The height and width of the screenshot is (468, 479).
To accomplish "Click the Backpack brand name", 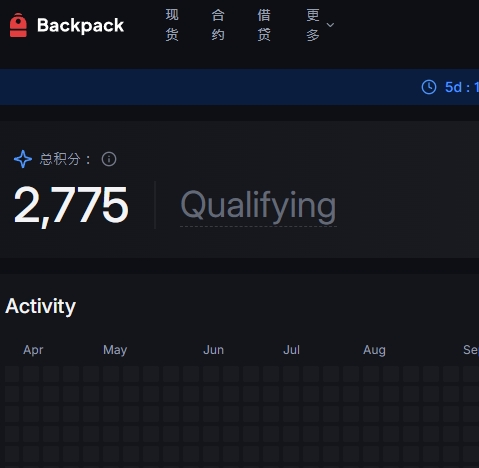I will 80,26.
